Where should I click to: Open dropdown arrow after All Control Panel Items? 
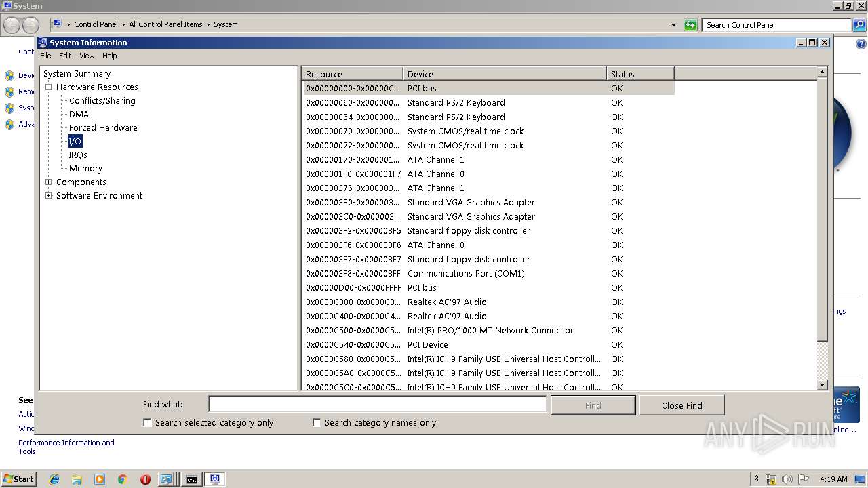[x=208, y=24]
